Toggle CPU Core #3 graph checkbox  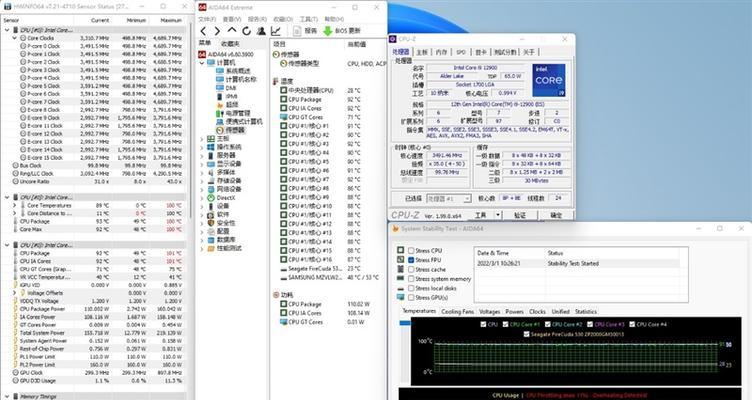point(590,324)
